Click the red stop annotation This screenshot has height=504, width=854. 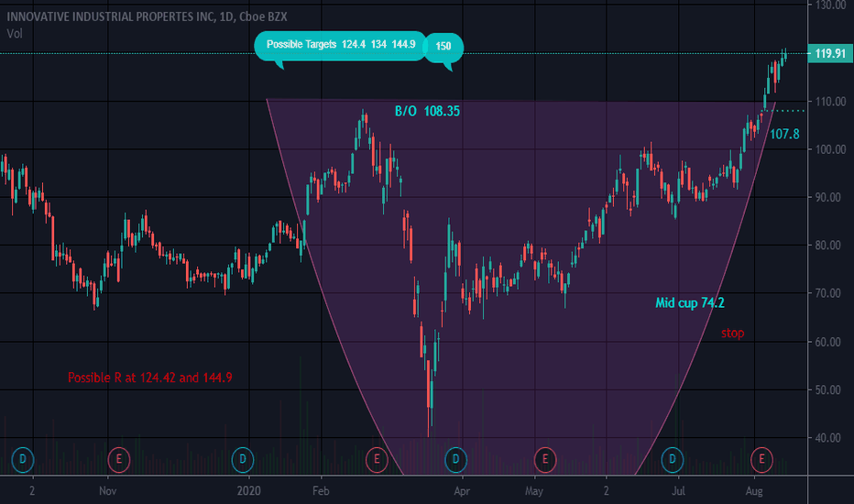(732, 333)
